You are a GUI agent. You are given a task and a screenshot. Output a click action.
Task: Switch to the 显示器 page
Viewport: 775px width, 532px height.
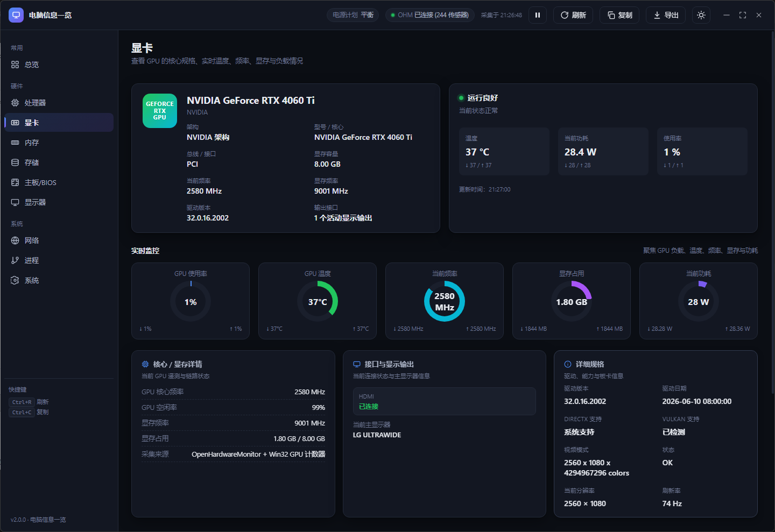[x=59, y=202]
